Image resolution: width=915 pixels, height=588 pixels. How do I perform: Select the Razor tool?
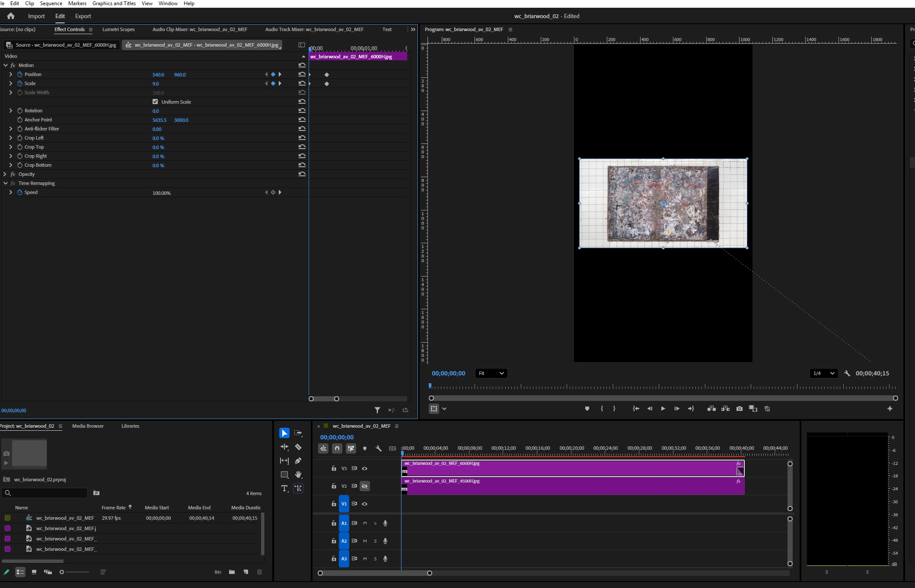[298, 447]
